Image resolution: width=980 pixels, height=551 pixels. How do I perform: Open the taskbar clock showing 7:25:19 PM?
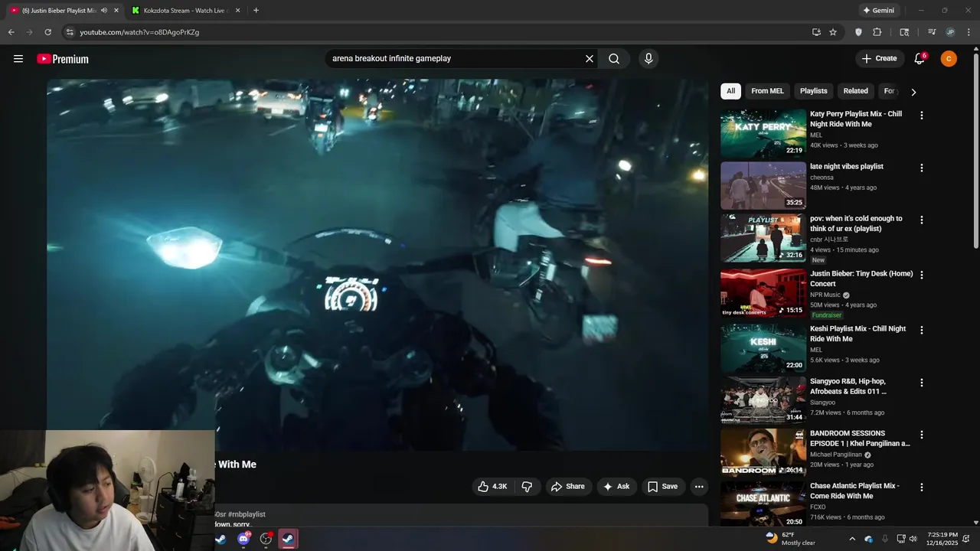942,539
